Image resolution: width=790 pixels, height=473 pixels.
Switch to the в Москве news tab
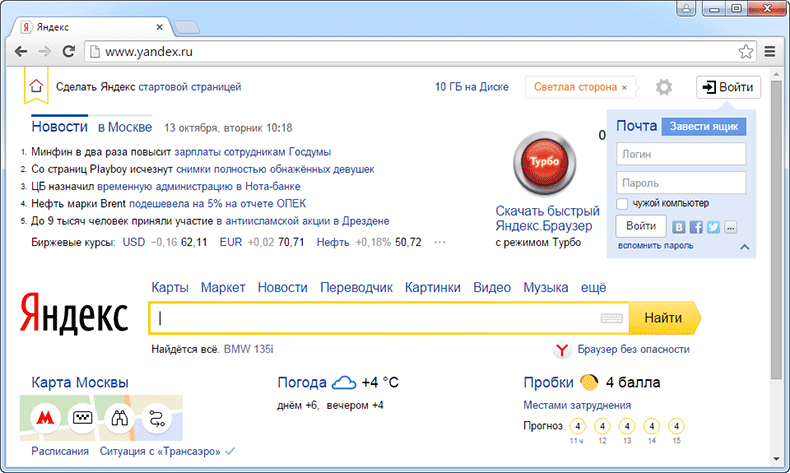pyautogui.click(x=125, y=127)
